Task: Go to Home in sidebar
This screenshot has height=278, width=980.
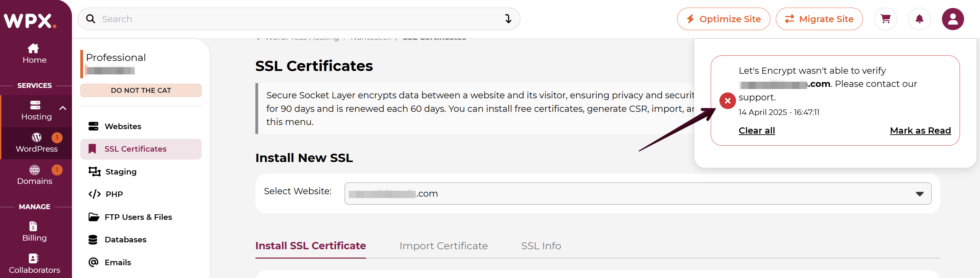Action: click(x=34, y=54)
